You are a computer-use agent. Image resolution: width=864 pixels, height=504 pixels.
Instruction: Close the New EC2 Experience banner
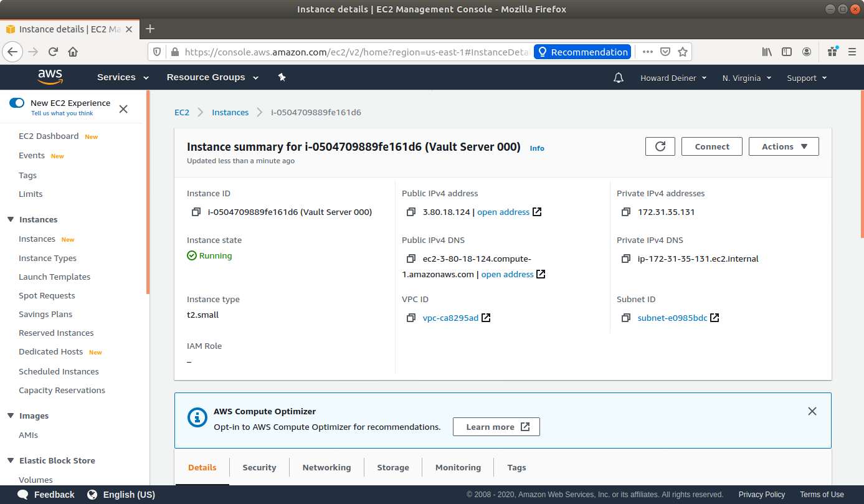[123, 109]
